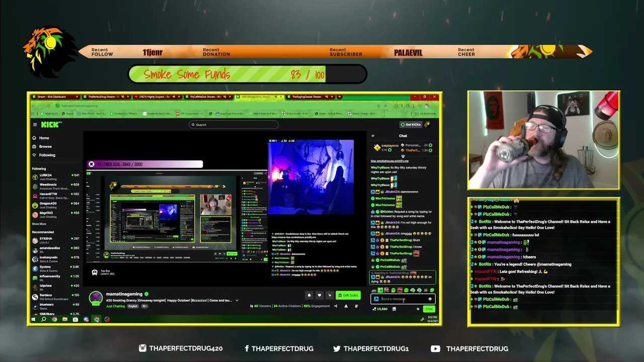This screenshot has height=362, width=644.
Task: Click the Just Chatting category link
Action: [115, 306]
